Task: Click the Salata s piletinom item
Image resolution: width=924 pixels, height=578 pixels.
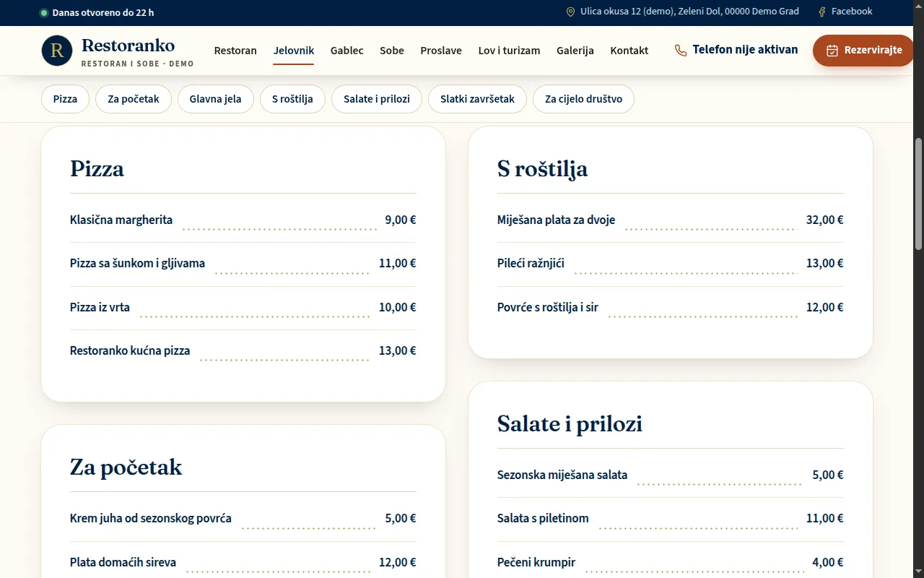Action: tap(543, 518)
